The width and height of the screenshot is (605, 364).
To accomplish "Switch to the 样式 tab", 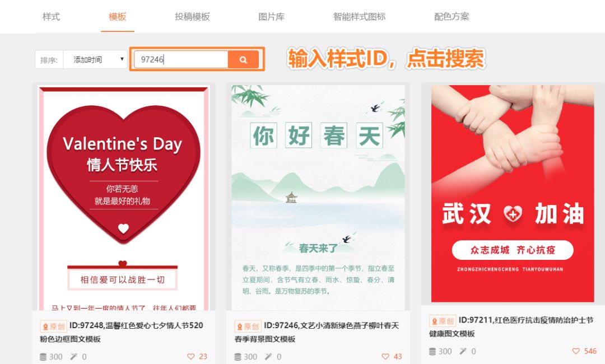I will point(51,17).
